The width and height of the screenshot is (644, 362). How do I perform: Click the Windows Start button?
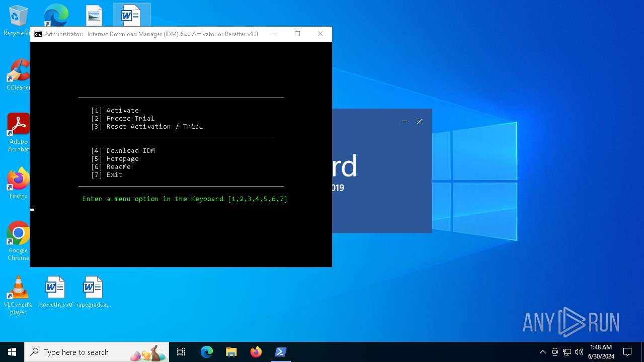[12, 352]
